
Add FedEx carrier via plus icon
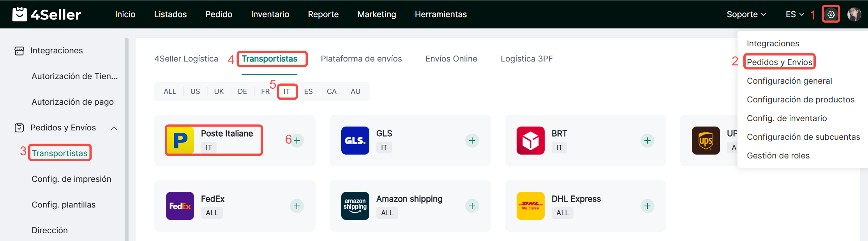(297, 206)
